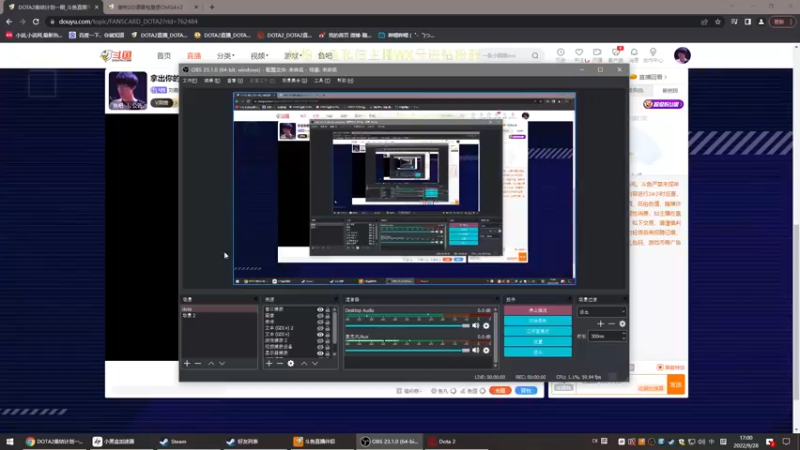Screen dimensions: 800x450
Task: Open Desktop Audio settings gear
Action: tap(486, 326)
